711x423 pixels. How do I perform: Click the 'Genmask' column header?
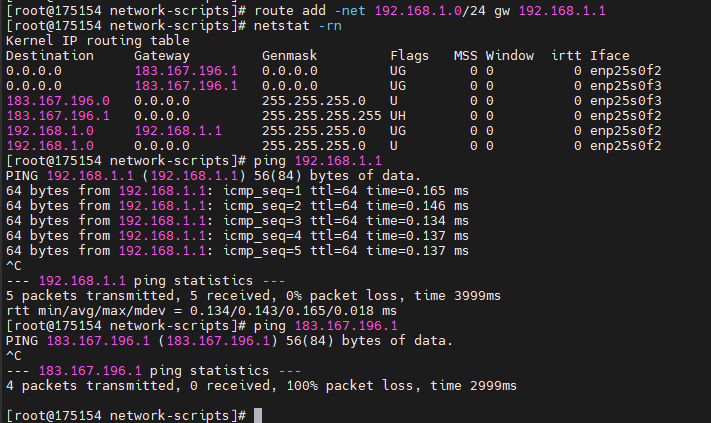click(x=289, y=55)
